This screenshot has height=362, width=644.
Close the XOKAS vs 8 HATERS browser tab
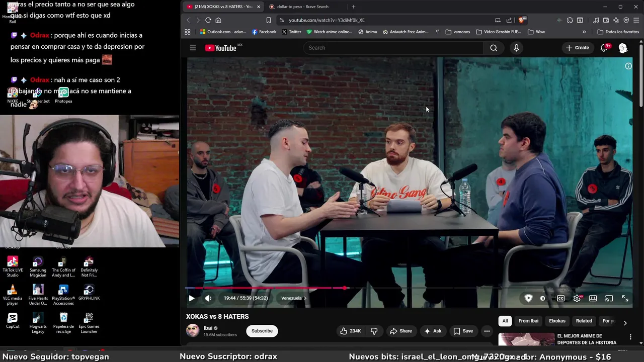click(x=259, y=7)
